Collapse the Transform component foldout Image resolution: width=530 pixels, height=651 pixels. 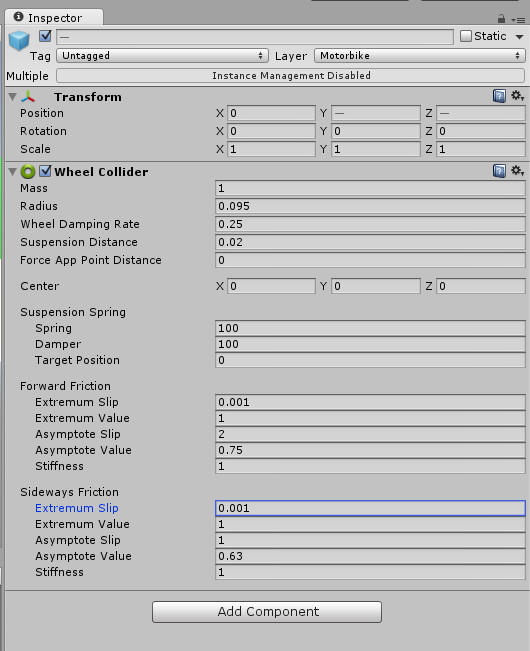[x=12, y=97]
